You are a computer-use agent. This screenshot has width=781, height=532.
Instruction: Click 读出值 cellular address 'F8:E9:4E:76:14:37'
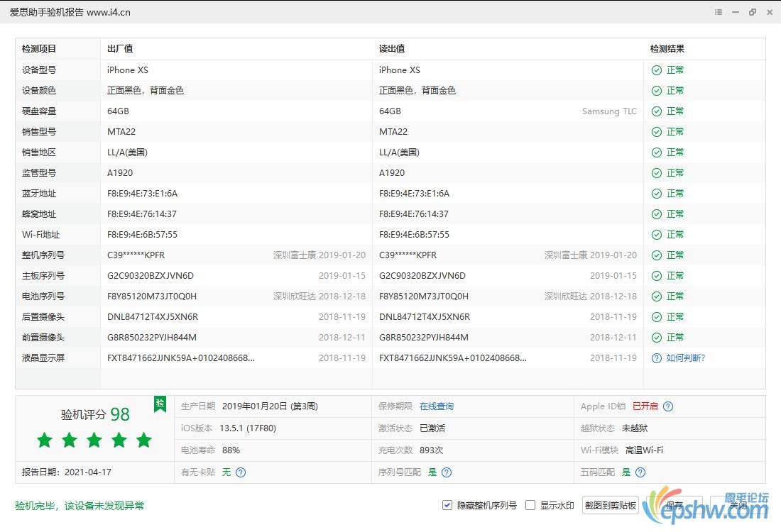click(x=414, y=214)
